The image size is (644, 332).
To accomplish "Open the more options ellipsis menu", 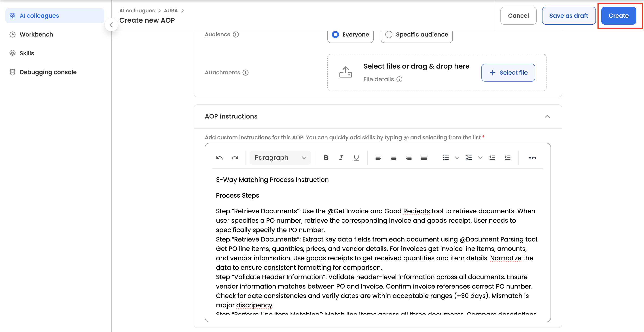I will click(532, 158).
